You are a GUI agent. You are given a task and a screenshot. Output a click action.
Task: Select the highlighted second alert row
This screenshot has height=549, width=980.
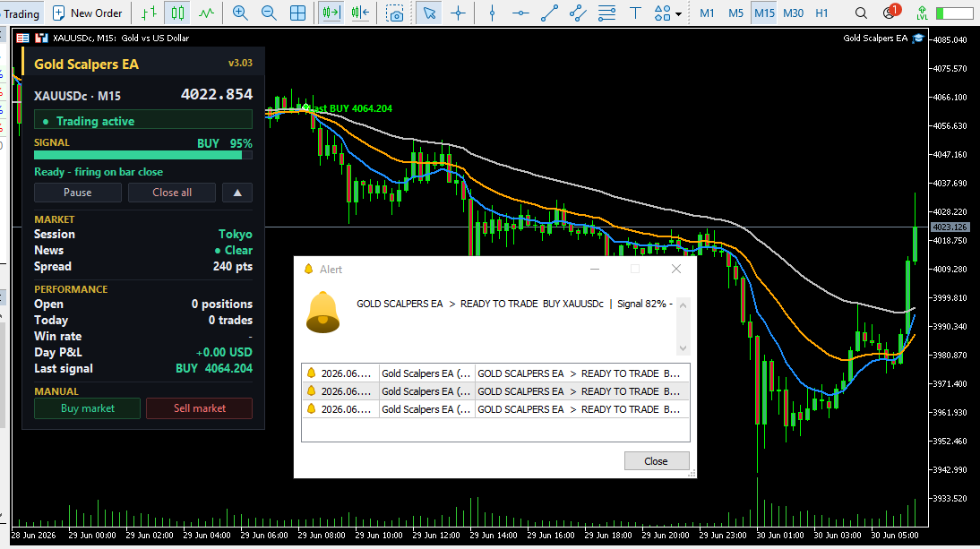point(495,391)
